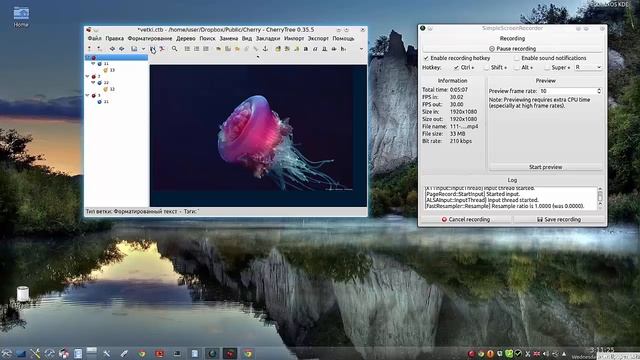Viewport: 640px width, 360px height.
Task: Enable sound notifications checkbox
Action: pos(517,58)
